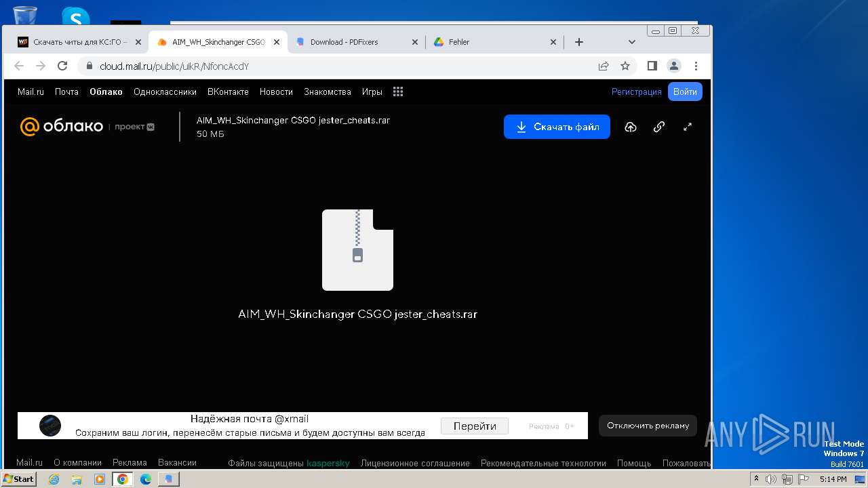View site info padlock icon
868x488 pixels.
click(89, 66)
